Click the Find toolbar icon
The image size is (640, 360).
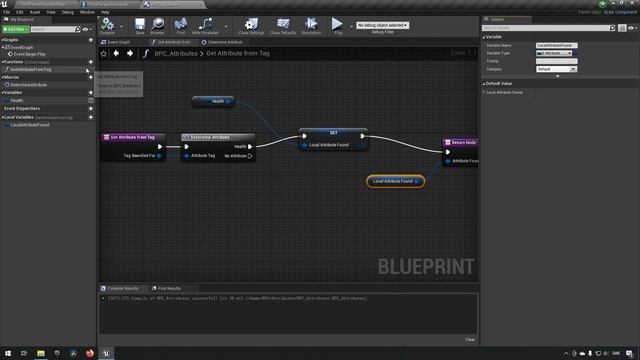(180, 25)
